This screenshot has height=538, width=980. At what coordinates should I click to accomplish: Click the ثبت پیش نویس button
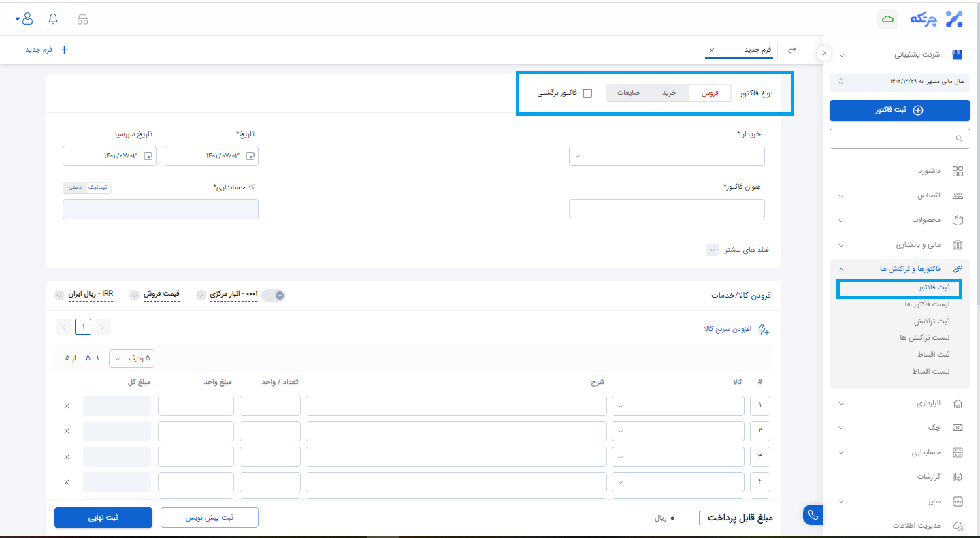click(210, 518)
